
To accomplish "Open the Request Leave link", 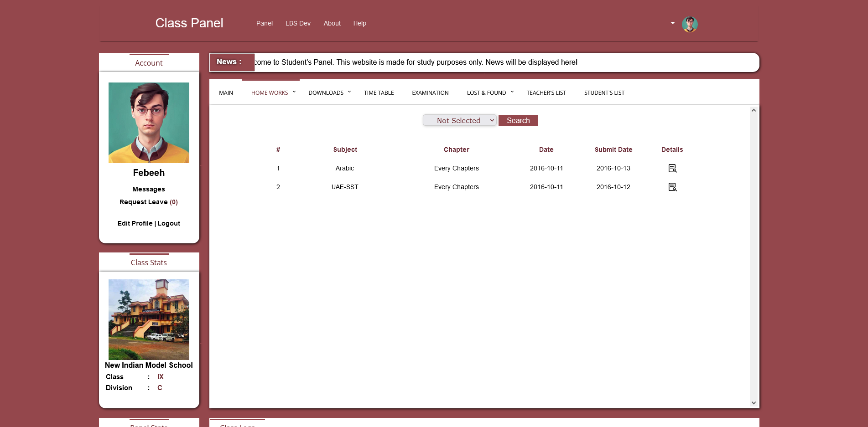I will [144, 202].
